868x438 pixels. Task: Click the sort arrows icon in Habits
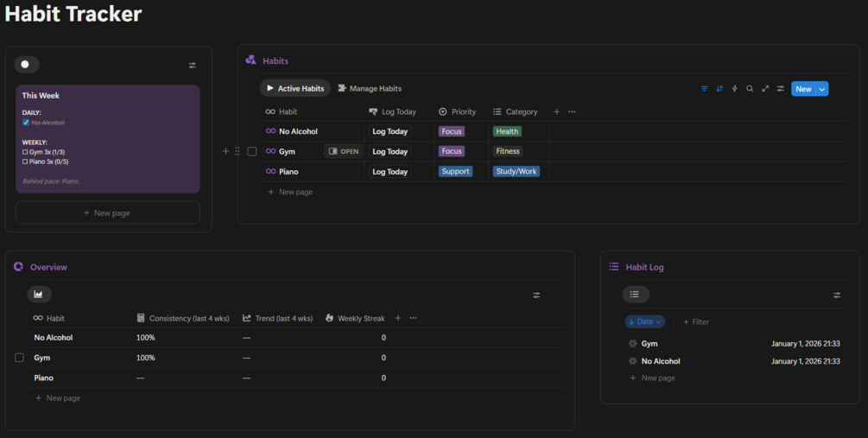click(x=719, y=89)
